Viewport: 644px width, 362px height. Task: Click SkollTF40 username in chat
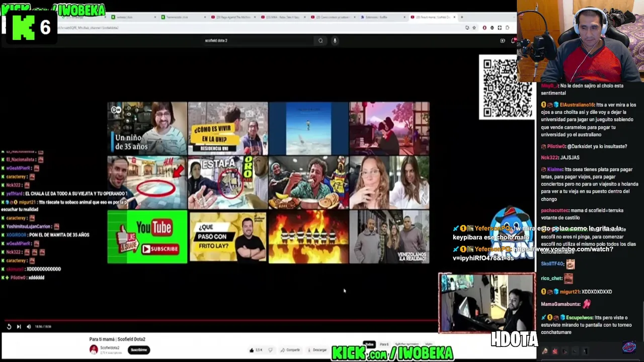552,264
